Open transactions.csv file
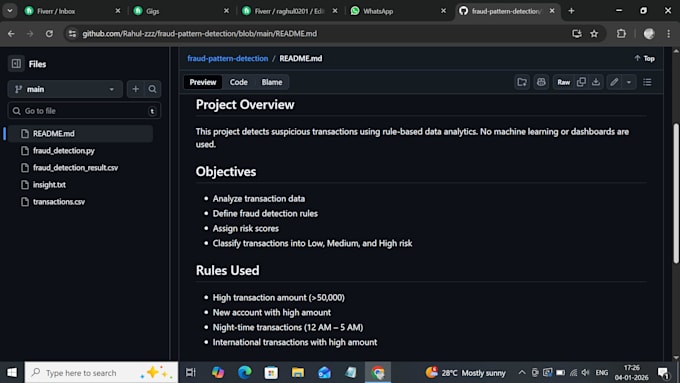Viewport: 680px width, 383px height. click(59, 202)
